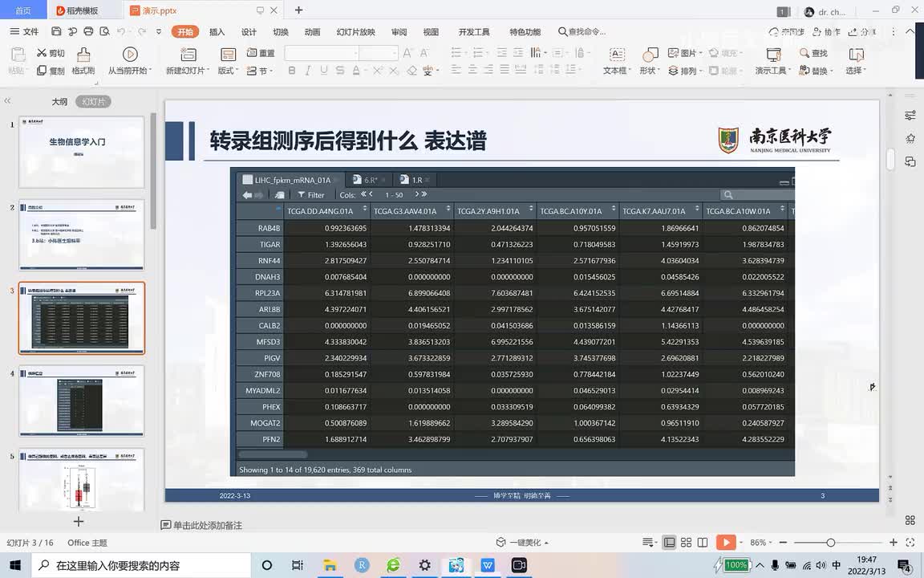The image size is (924, 578).
Task: Open the Slide Show (幻灯片放映) tab
Action: point(356,32)
